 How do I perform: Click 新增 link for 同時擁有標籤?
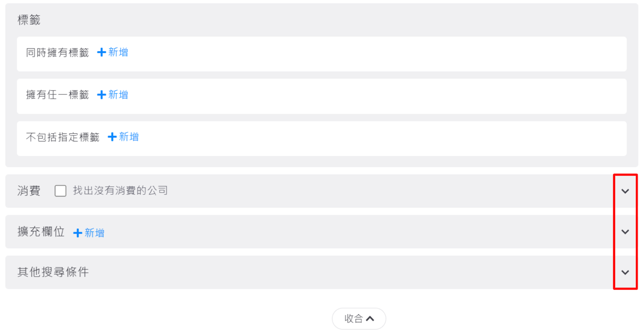click(118, 52)
